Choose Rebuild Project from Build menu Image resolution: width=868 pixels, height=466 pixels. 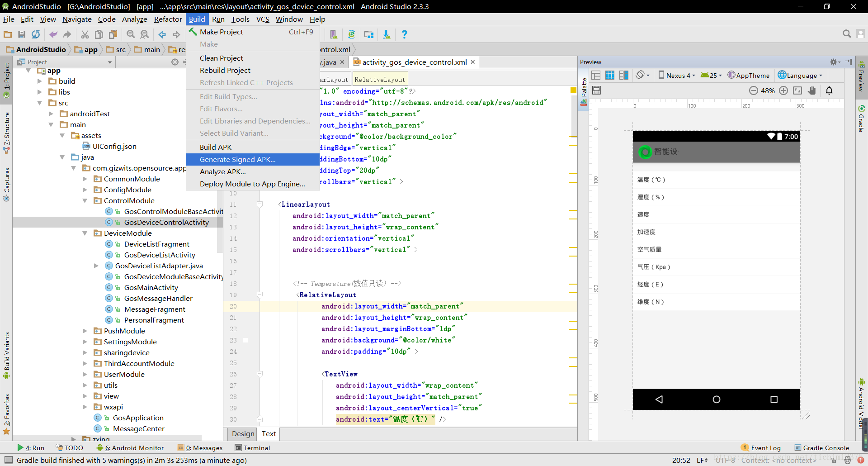click(x=253, y=70)
